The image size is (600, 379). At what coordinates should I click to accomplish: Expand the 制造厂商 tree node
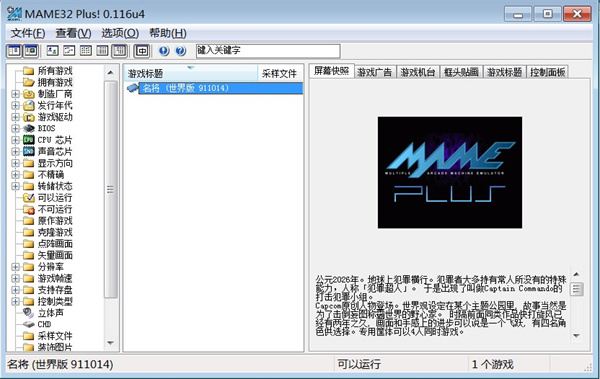point(15,94)
